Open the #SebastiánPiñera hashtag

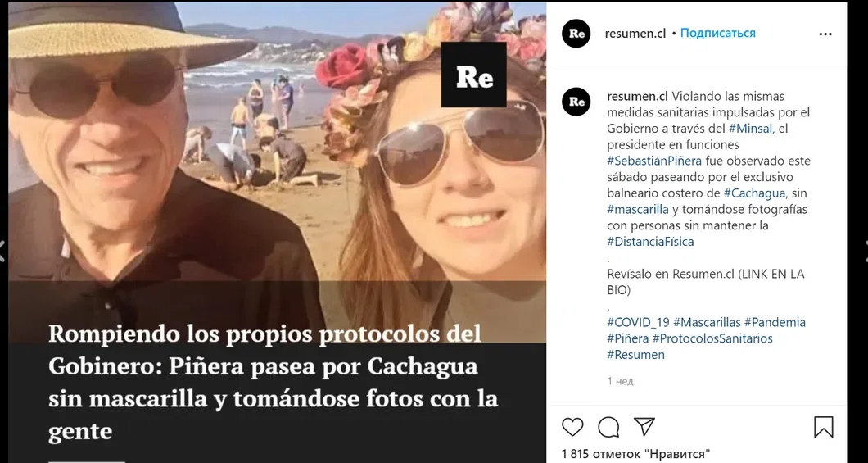(x=654, y=161)
